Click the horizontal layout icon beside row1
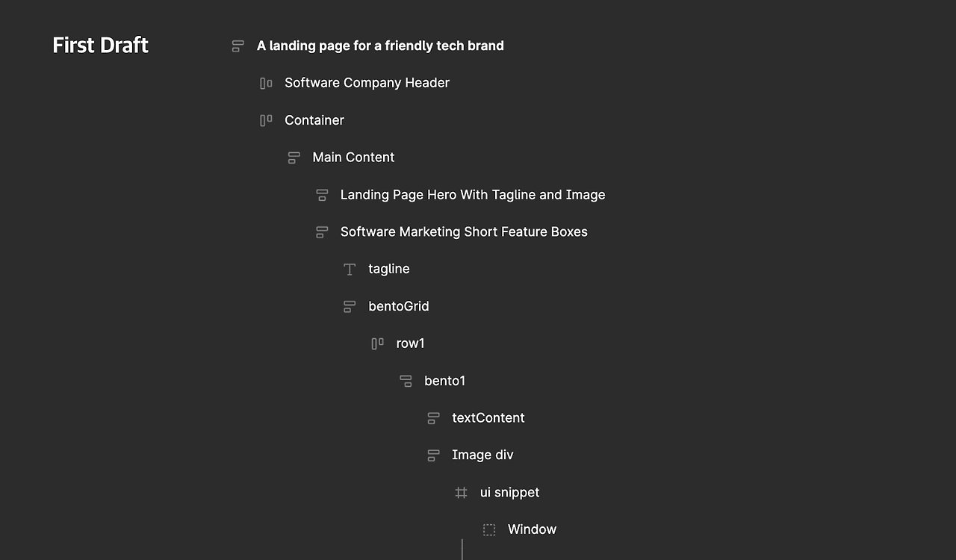This screenshot has height=560, width=956. click(378, 343)
